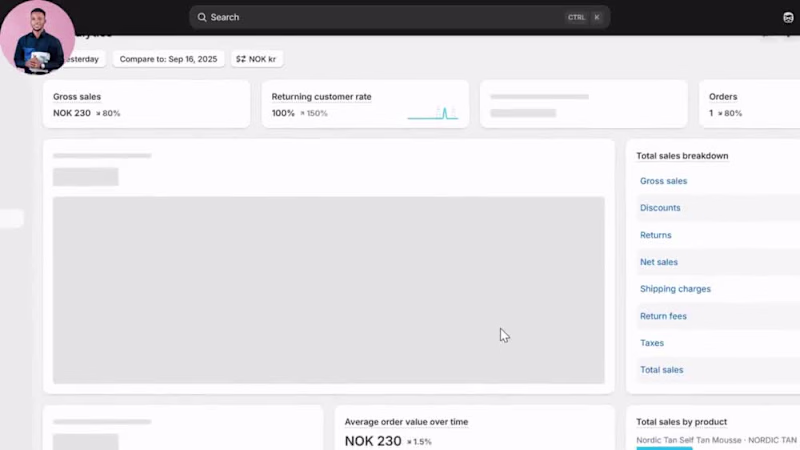800x450 pixels.
Task: Click Discounts link in breakdown
Action: pos(660,208)
